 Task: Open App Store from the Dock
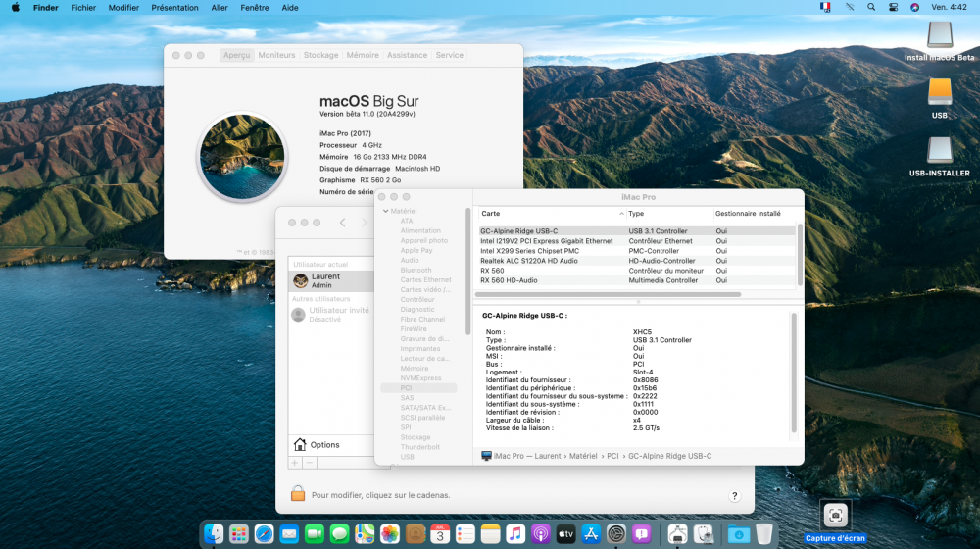[591, 534]
